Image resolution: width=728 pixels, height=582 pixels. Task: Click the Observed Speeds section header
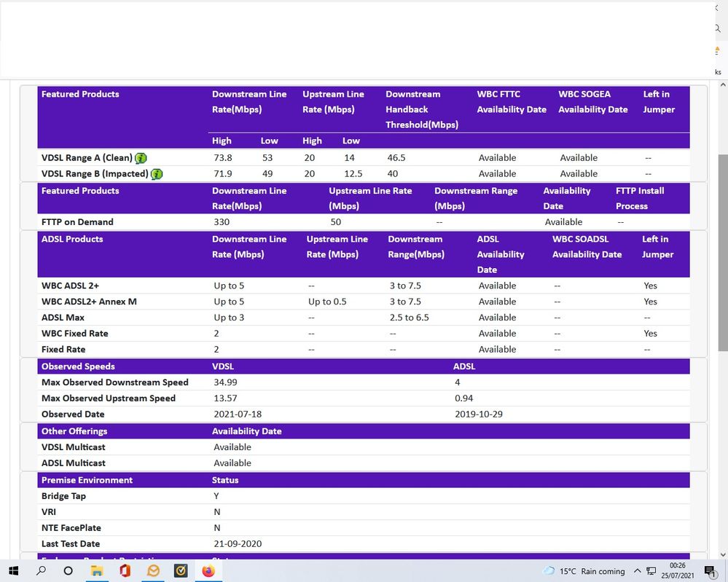click(78, 366)
